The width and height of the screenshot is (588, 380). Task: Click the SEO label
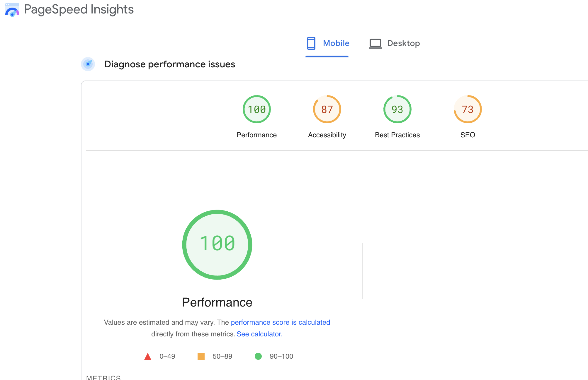pyautogui.click(x=468, y=135)
